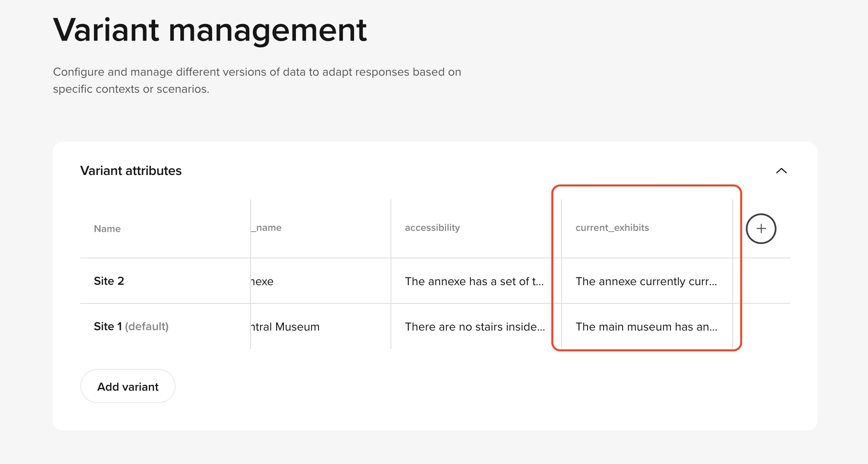Click the Variant attributes heading
Image resolution: width=868 pixels, height=464 pixels.
point(131,171)
